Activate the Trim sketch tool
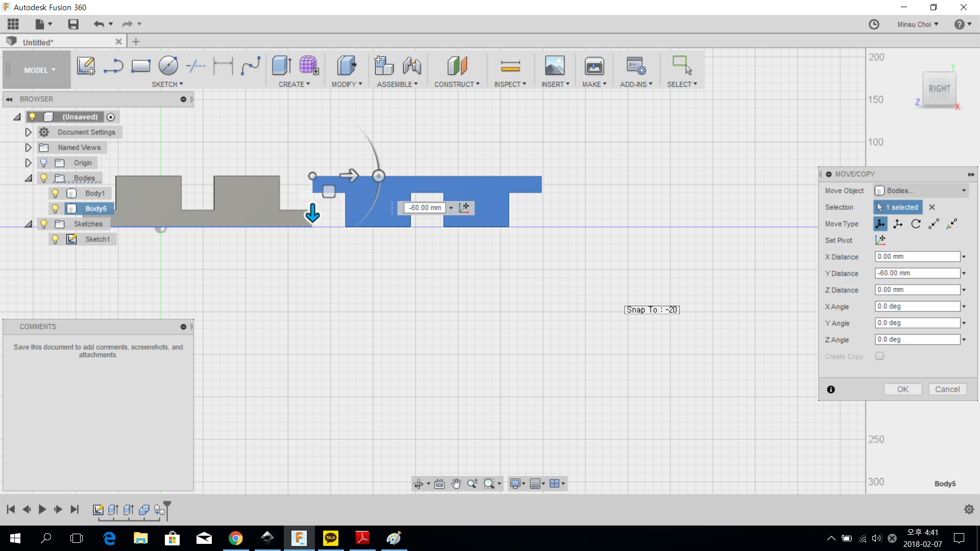The width and height of the screenshot is (980, 551). [195, 66]
